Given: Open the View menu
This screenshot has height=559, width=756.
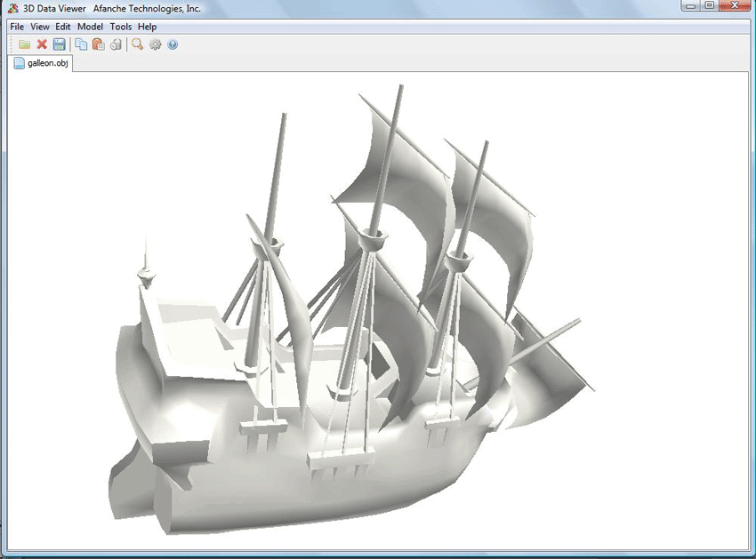Looking at the screenshot, I should coord(40,27).
